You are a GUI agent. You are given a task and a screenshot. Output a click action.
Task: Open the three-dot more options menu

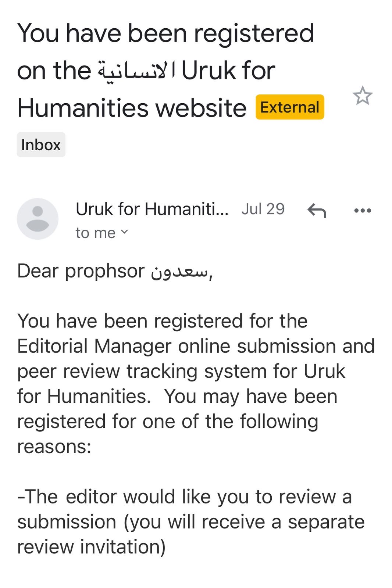(363, 211)
